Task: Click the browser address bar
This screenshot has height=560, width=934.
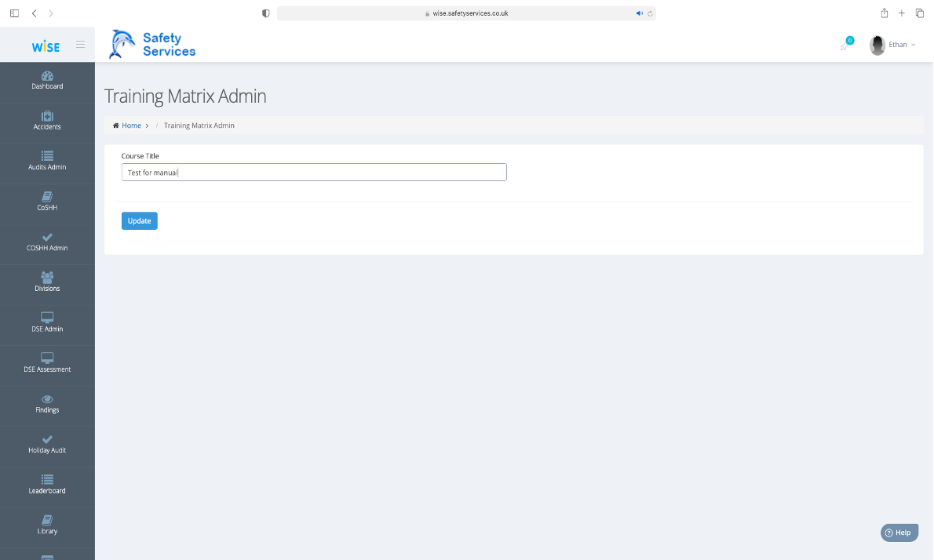Action: tap(466, 13)
